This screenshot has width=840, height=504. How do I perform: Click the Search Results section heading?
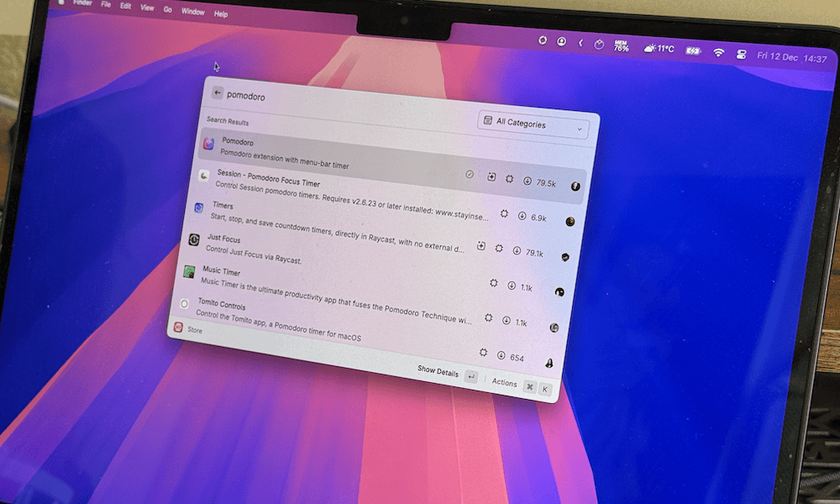coord(228,121)
